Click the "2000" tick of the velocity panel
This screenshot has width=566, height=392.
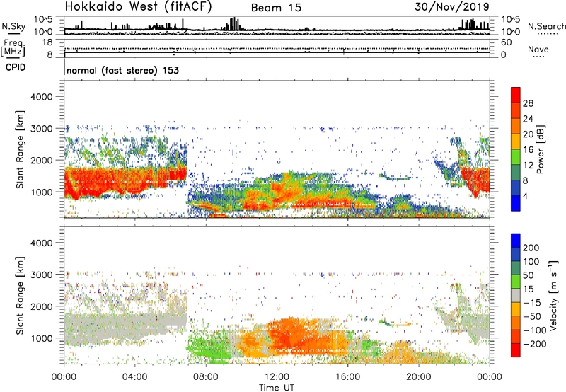click(42, 306)
